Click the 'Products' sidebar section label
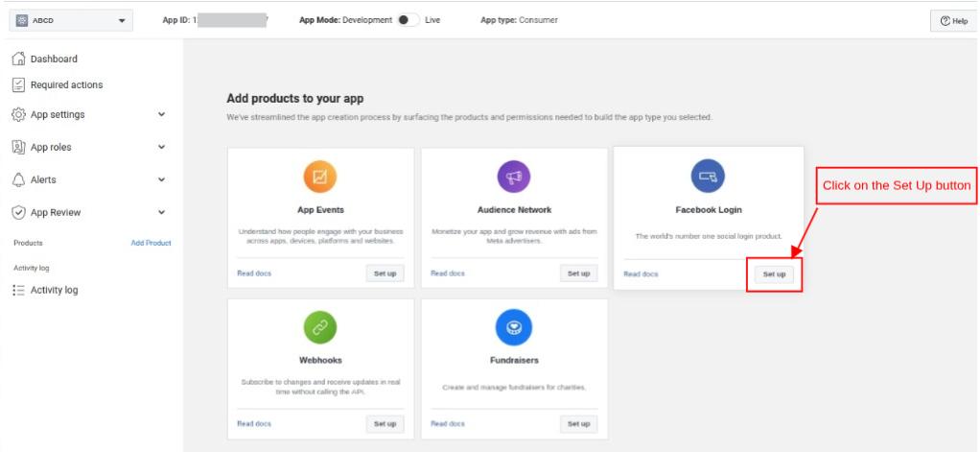This screenshot has height=452, width=980. pyautogui.click(x=28, y=243)
